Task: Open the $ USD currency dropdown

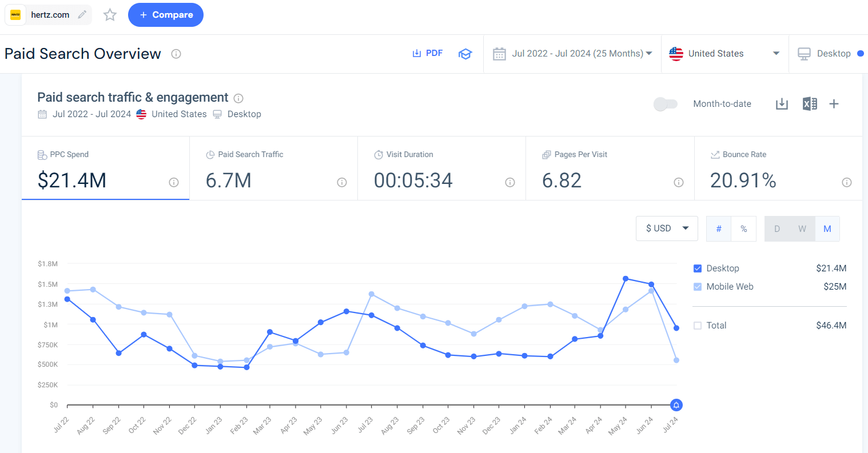Action: [666, 228]
